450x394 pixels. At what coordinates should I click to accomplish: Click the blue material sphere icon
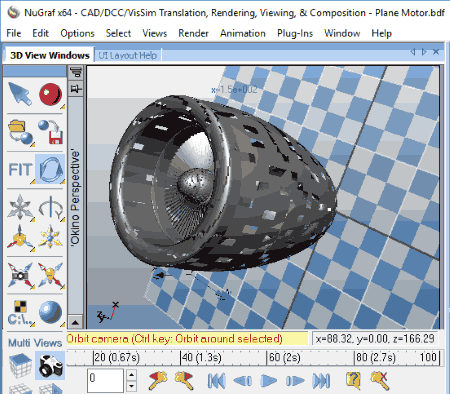coord(50,313)
